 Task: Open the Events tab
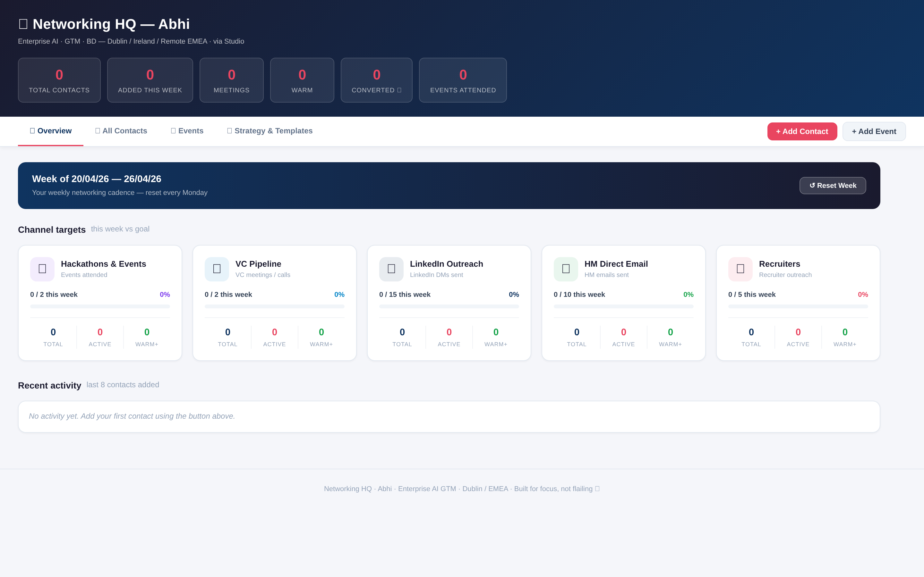187,131
